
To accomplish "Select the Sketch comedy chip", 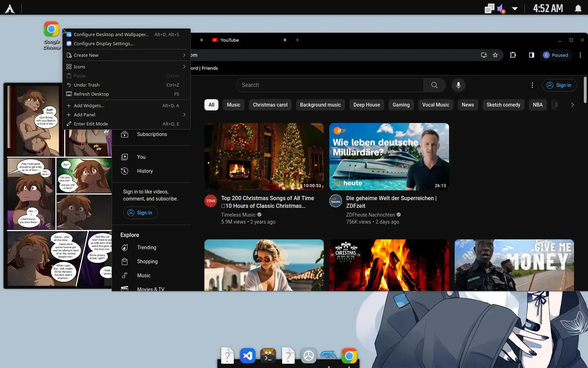I will (x=503, y=105).
